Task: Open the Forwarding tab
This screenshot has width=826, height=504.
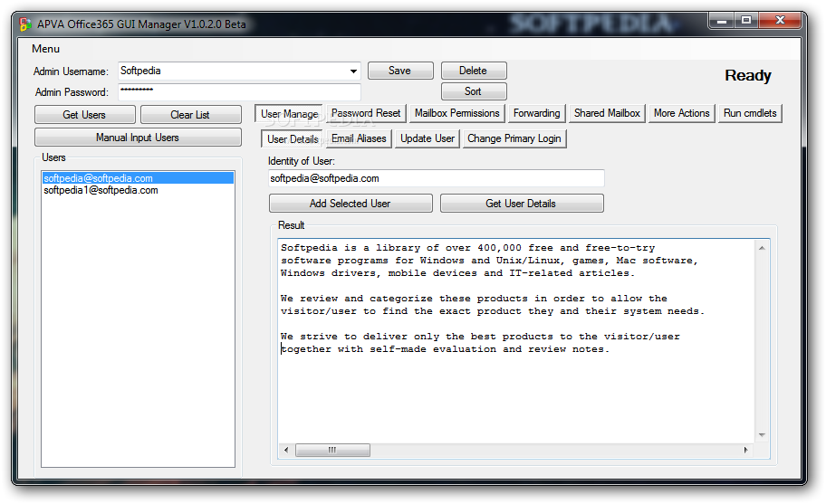Action: pyautogui.click(x=537, y=113)
